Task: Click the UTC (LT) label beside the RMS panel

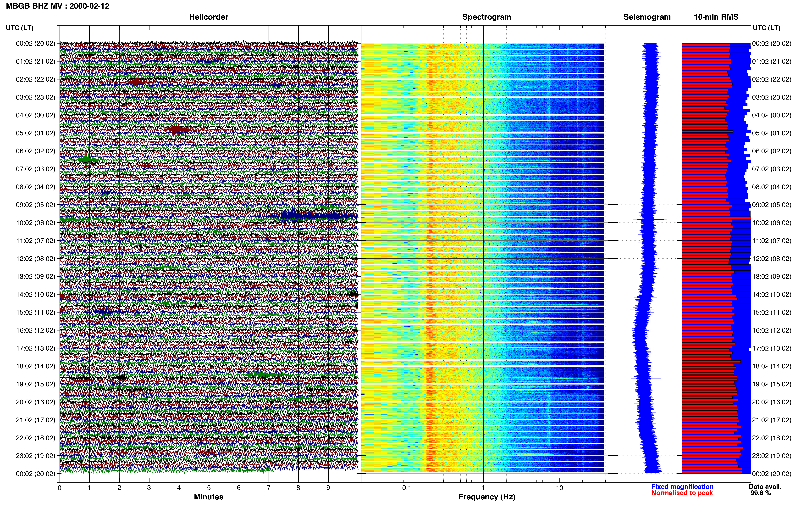Action: click(766, 28)
